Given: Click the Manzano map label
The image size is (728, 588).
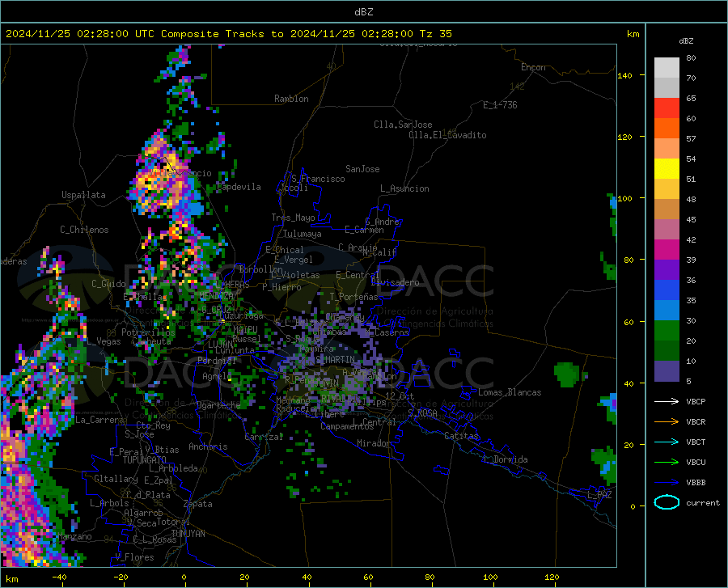Looking at the screenshot, I should pyautogui.click(x=74, y=536).
